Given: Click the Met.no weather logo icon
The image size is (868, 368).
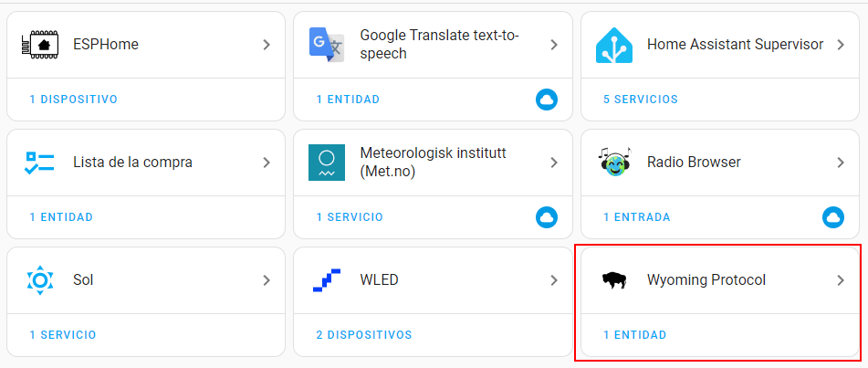Looking at the screenshot, I should tap(327, 163).
